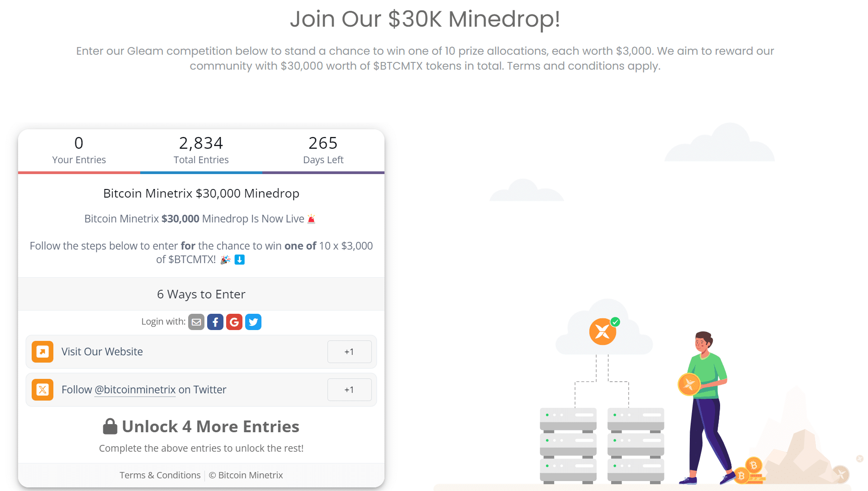Expand the Visit Our Website entry row
868x491 pixels.
pyautogui.click(x=181, y=351)
